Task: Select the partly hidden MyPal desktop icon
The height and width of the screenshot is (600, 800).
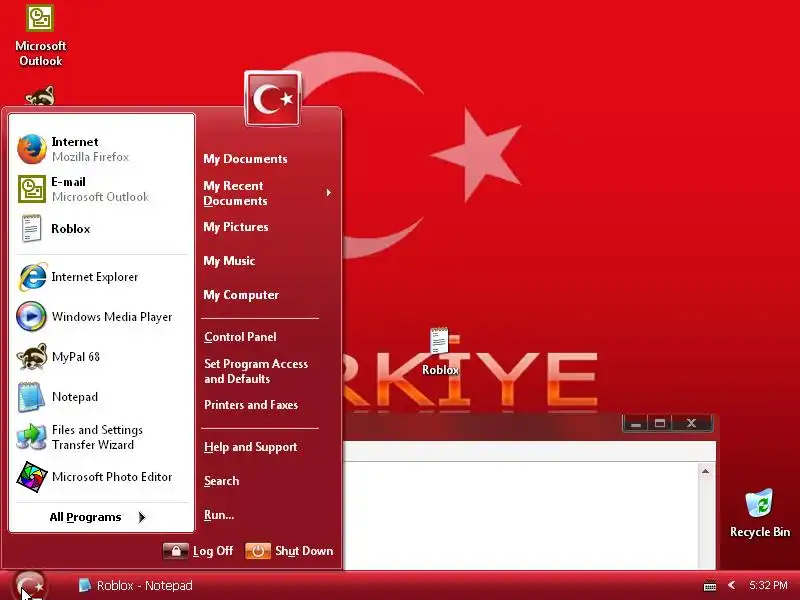Action: tap(40, 96)
